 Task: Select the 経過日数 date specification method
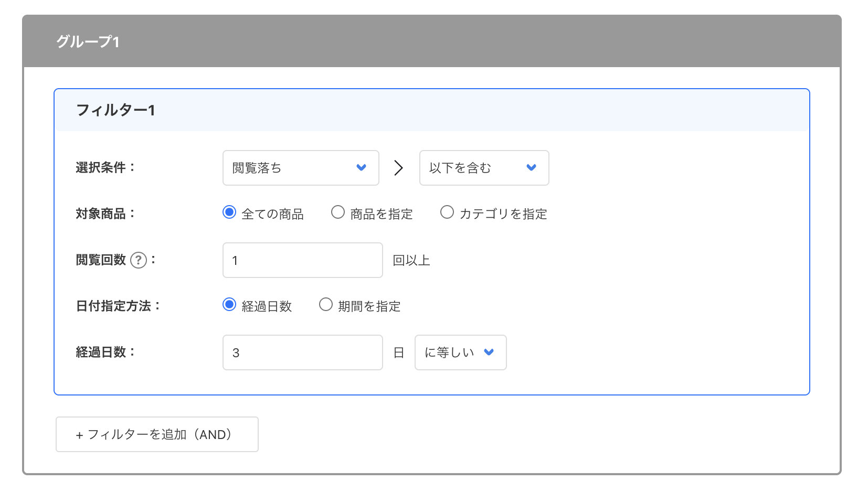click(229, 304)
